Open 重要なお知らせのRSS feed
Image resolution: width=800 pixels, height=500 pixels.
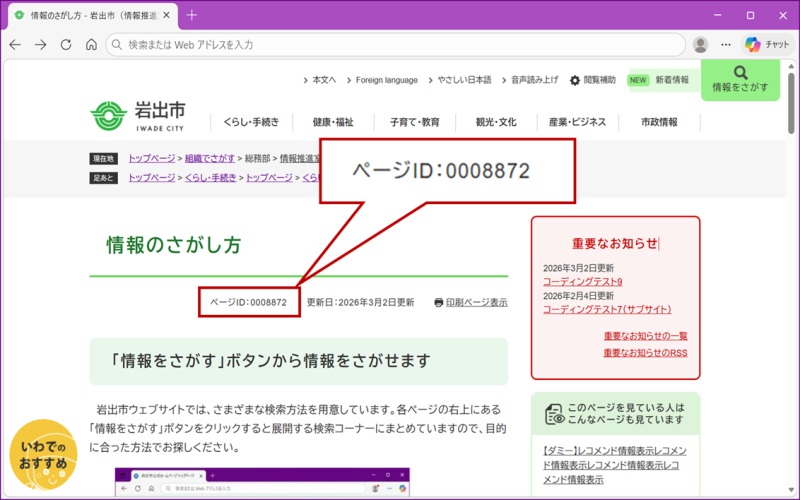point(645,353)
